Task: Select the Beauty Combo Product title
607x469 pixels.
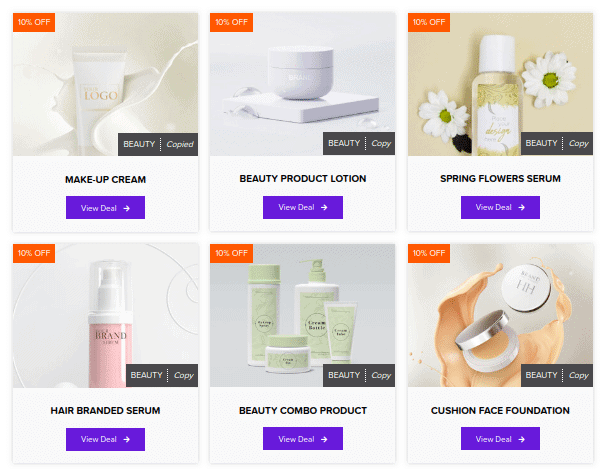Action: (x=303, y=411)
